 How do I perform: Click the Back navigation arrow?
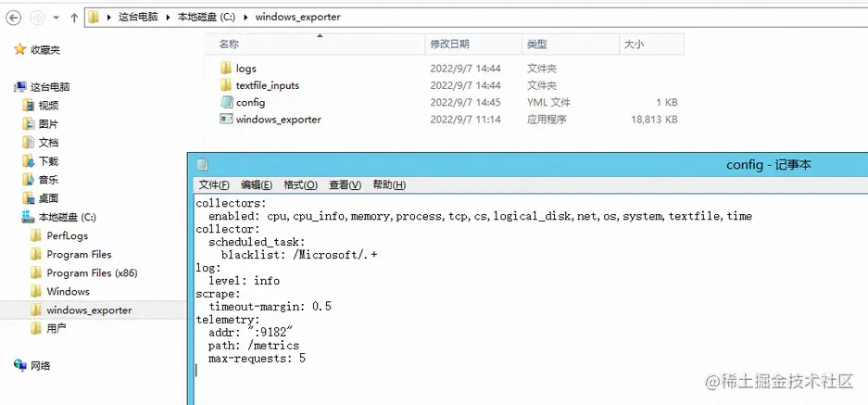coord(13,18)
